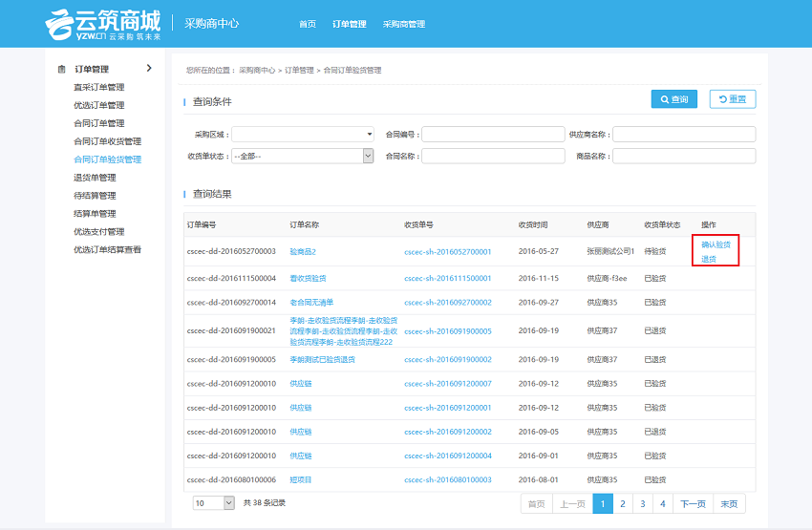Go to page 3 of results
Viewport: 812px width, 530px height.
[643, 504]
